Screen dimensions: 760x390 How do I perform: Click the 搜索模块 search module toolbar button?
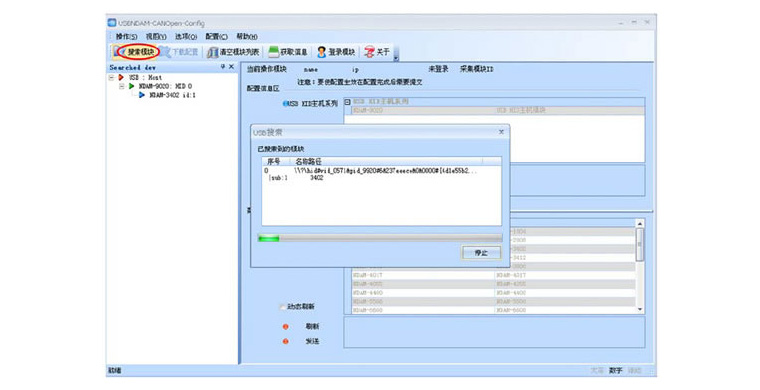tap(136, 52)
